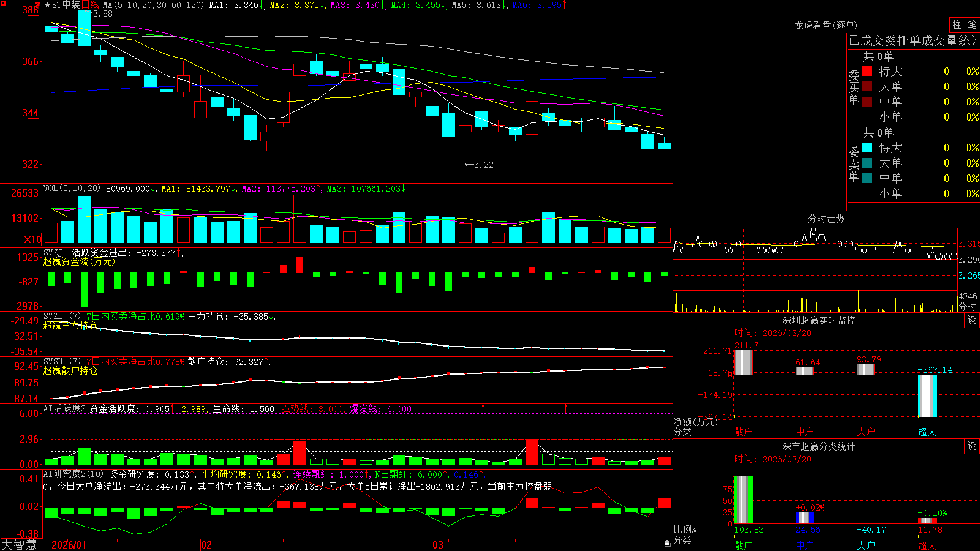This screenshot has width=980, height=551.
Task: Click the 委卖单 vertical label
Action: [x=854, y=164]
